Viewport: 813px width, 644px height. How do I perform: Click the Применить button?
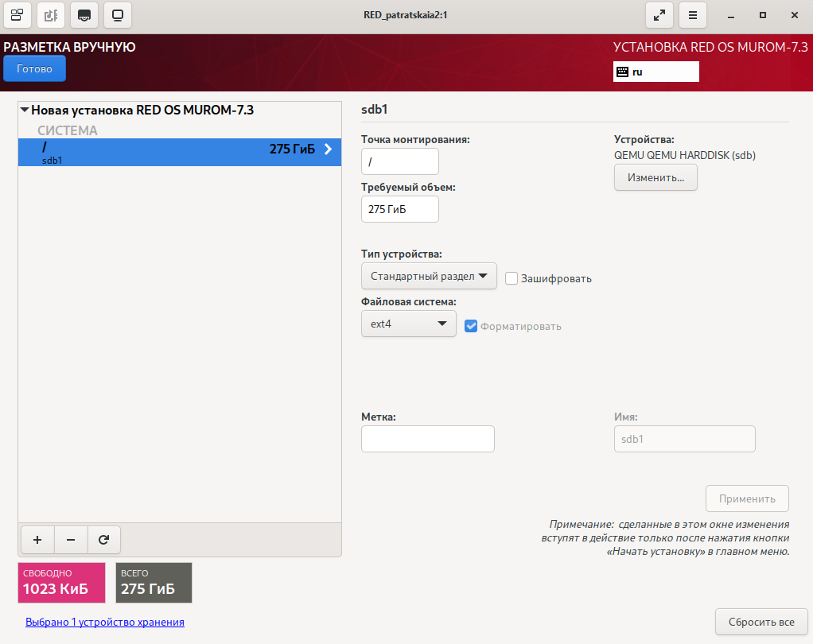[x=747, y=499]
